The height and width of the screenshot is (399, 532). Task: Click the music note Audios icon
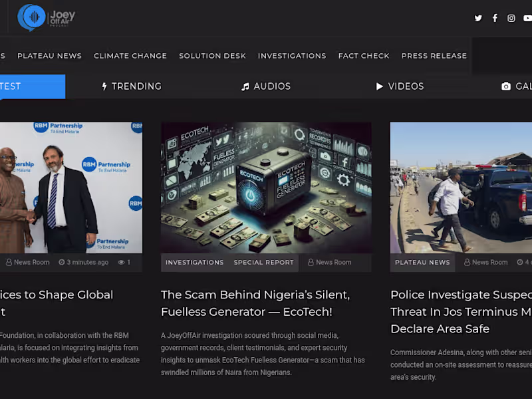click(245, 87)
